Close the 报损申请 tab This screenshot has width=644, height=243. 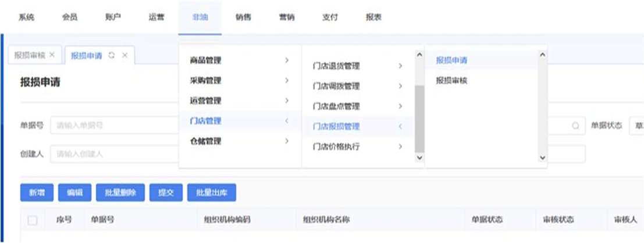click(124, 56)
